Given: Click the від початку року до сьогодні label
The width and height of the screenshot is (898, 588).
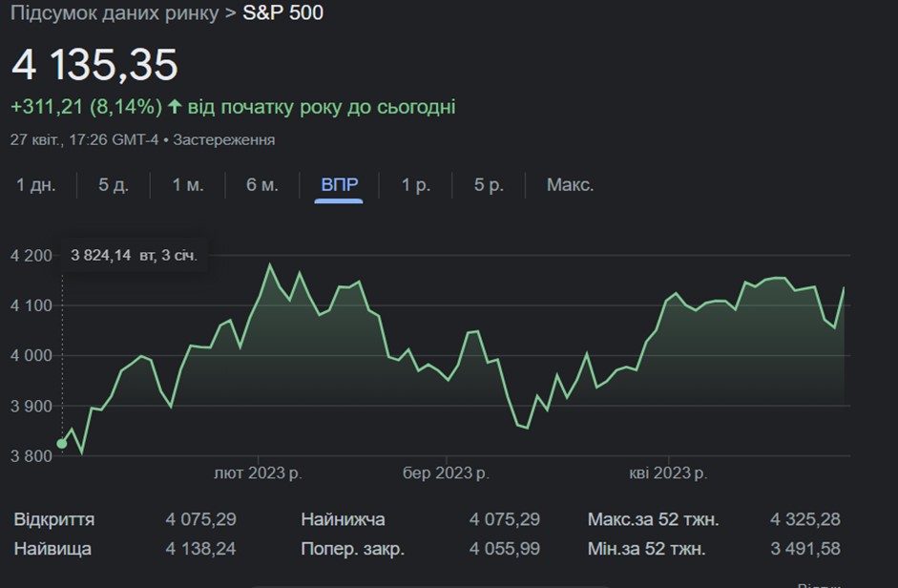Looking at the screenshot, I should tap(322, 107).
